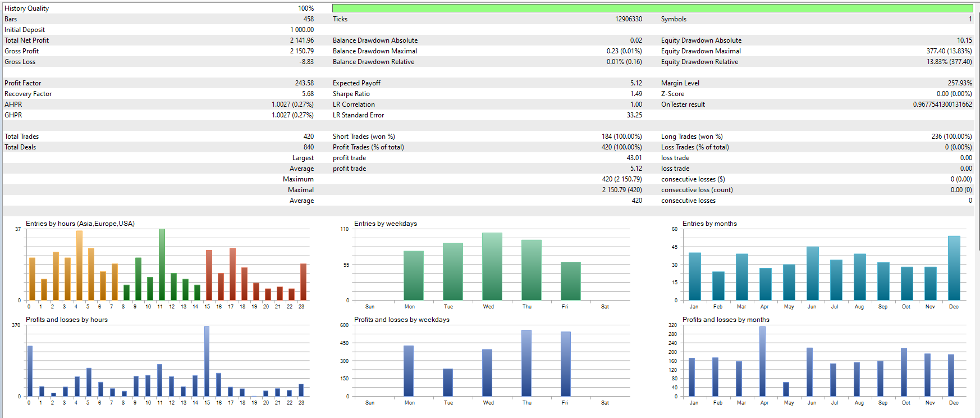This screenshot has height=418, width=980.
Task: Click the May bar in Profits by months
Action: [x=786, y=389]
